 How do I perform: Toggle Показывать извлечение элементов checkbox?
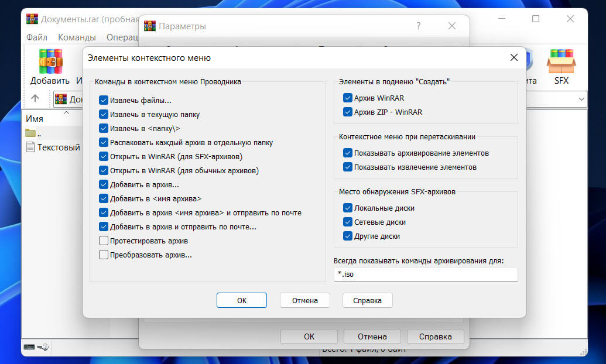[x=347, y=167]
